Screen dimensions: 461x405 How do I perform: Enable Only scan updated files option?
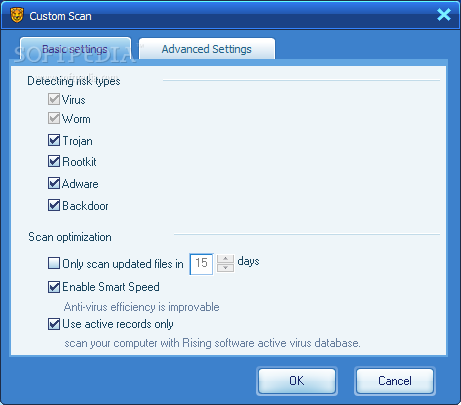click(54, 263)
